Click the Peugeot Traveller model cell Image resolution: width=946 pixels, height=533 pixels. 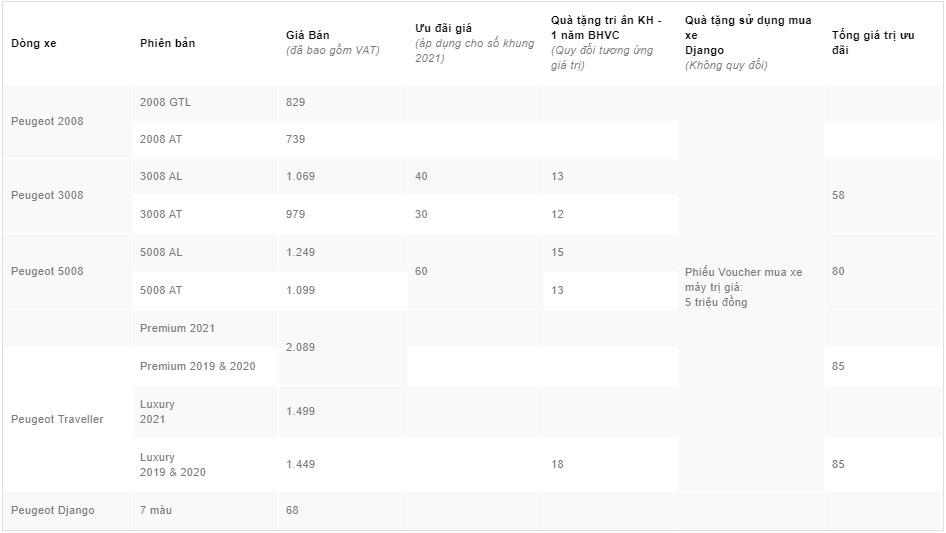coord(57,419)
